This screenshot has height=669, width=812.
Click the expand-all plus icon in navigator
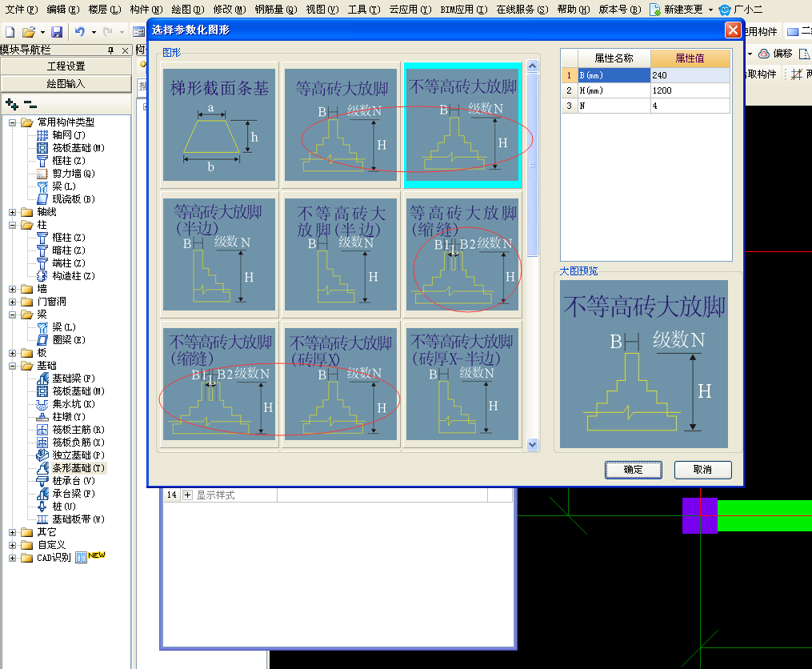point(12,105)
